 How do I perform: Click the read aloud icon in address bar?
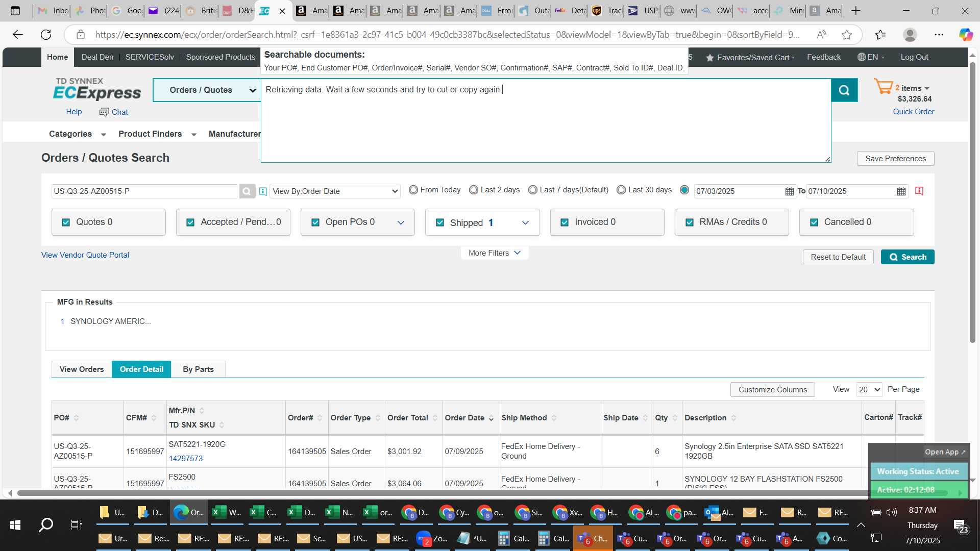point(821,35)
